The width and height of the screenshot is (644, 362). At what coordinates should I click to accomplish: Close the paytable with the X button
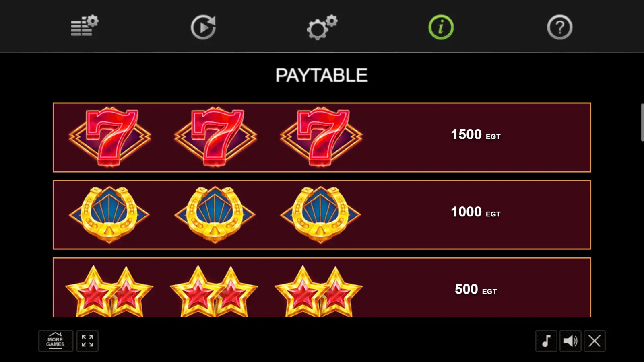tap(594, 341)
